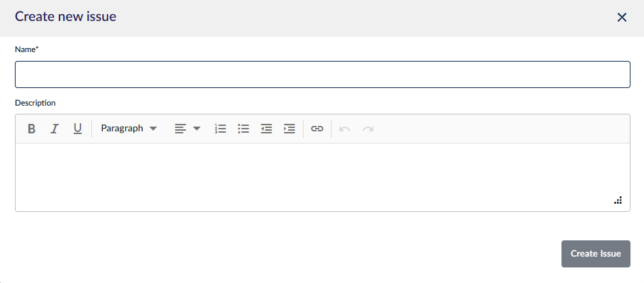Toggle bold formatting

tap(31, 129)
